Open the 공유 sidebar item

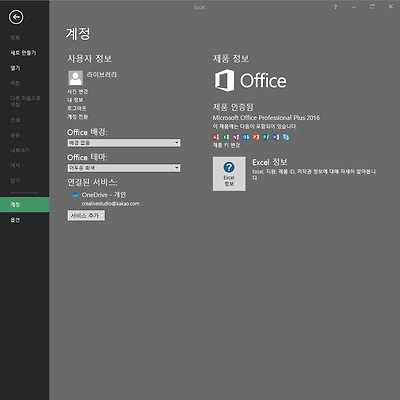tap(15, 135)
